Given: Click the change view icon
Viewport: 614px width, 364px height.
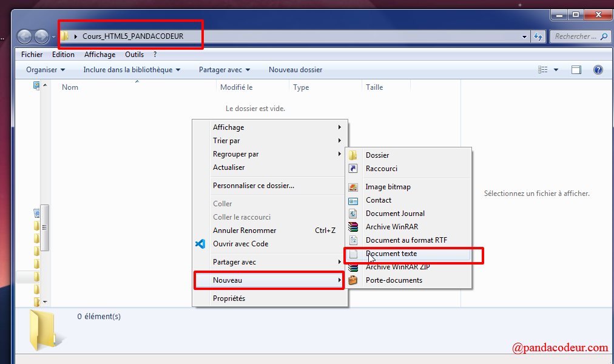Looking at the screenshot, I should tap(543, 70).
